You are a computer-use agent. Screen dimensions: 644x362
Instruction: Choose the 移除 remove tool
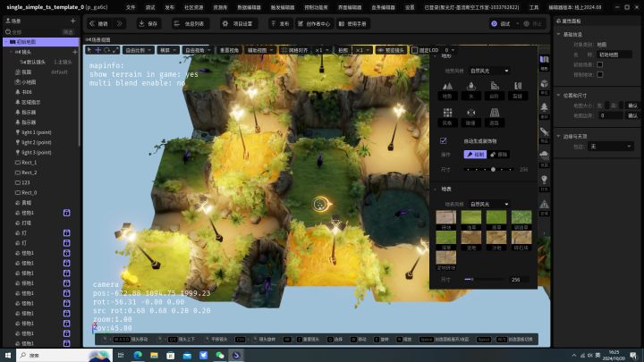tap(498, 155)
